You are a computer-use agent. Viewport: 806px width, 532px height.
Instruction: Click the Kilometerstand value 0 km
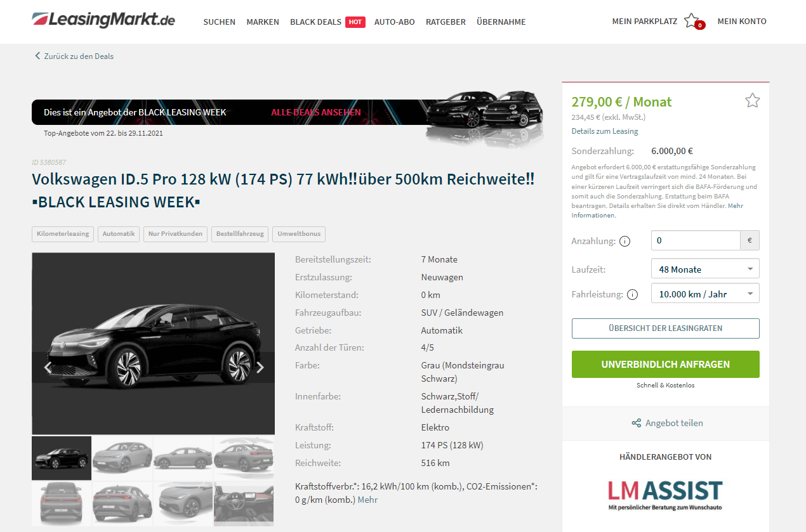(431, 295)
